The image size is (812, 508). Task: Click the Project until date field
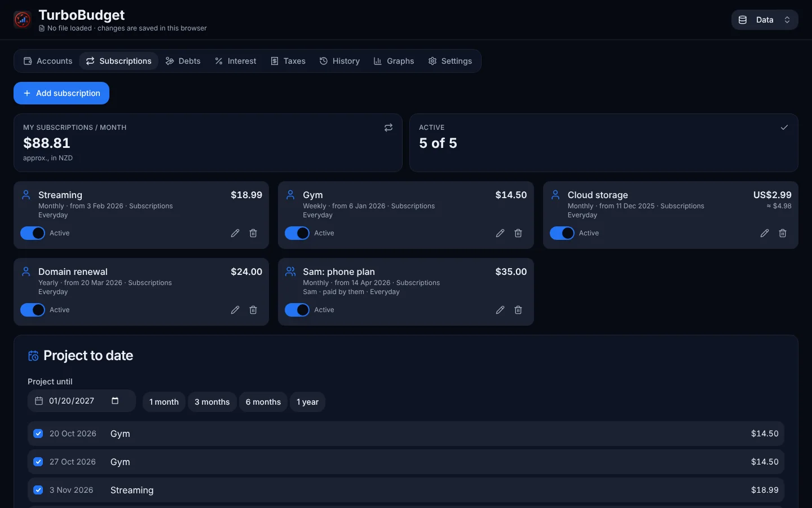(x=82, y=401)
